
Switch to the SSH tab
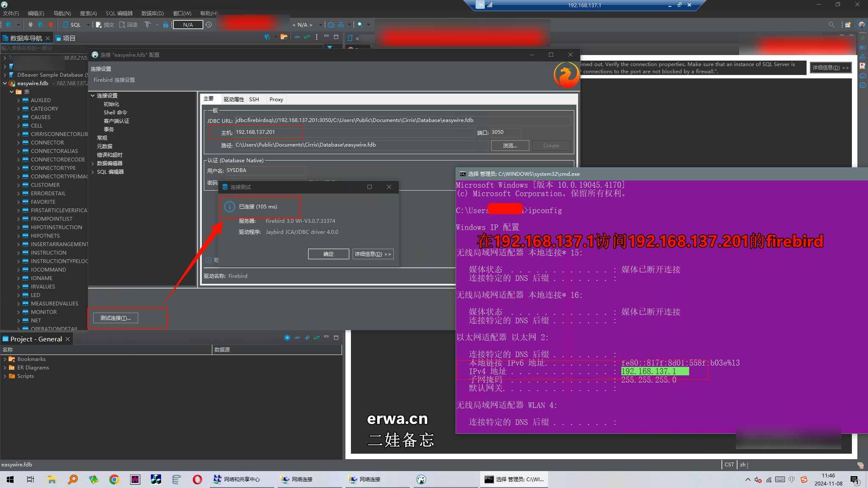coord(254,100)
